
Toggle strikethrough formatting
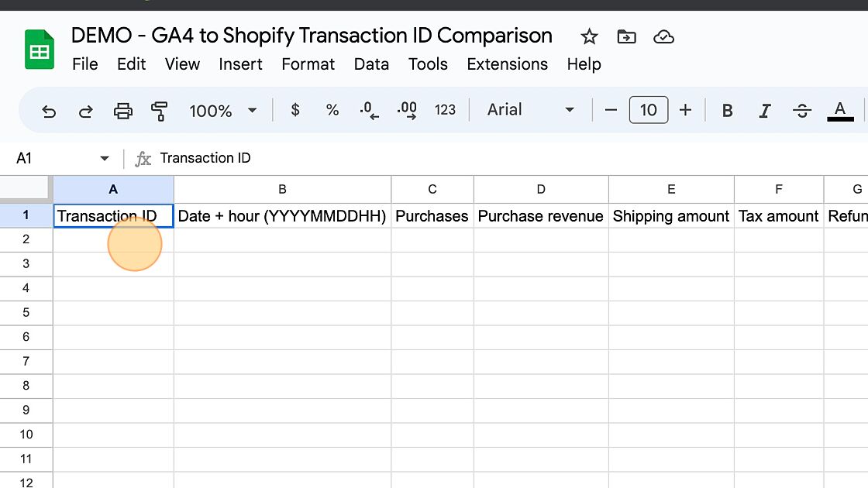[x=802, y=111]
